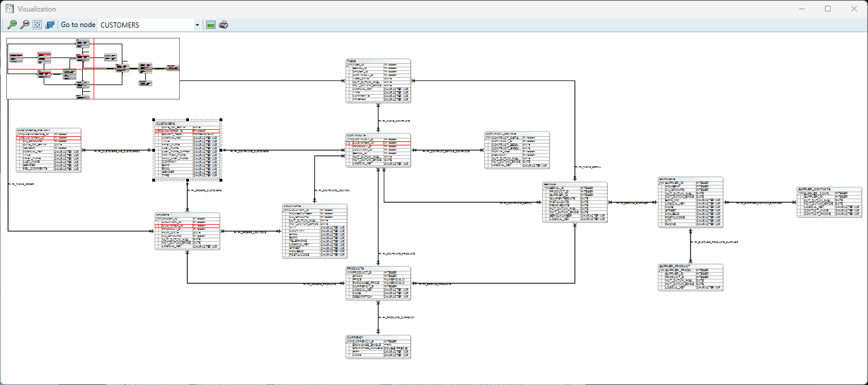
Task: Click the Fit to Window icon
Action: point(37,24)
